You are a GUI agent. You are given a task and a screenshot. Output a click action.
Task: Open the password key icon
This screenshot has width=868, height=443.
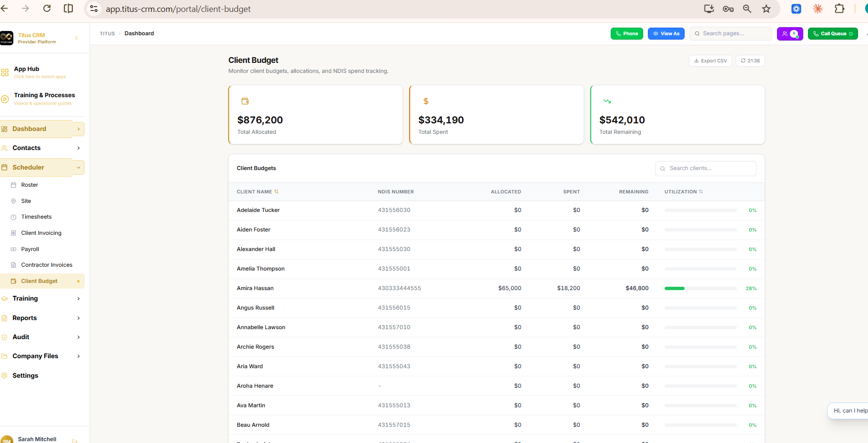(x=728, y=9)
